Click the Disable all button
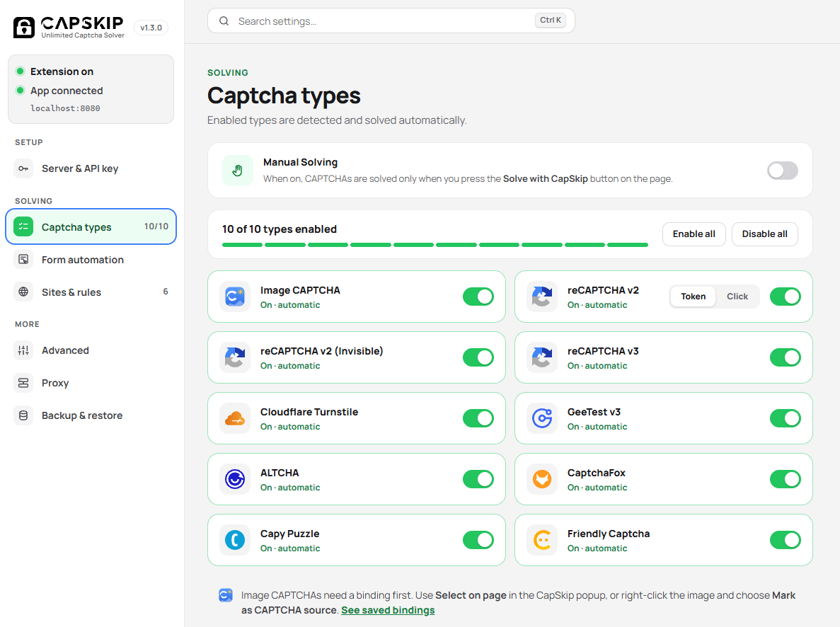 click(764, 234)
